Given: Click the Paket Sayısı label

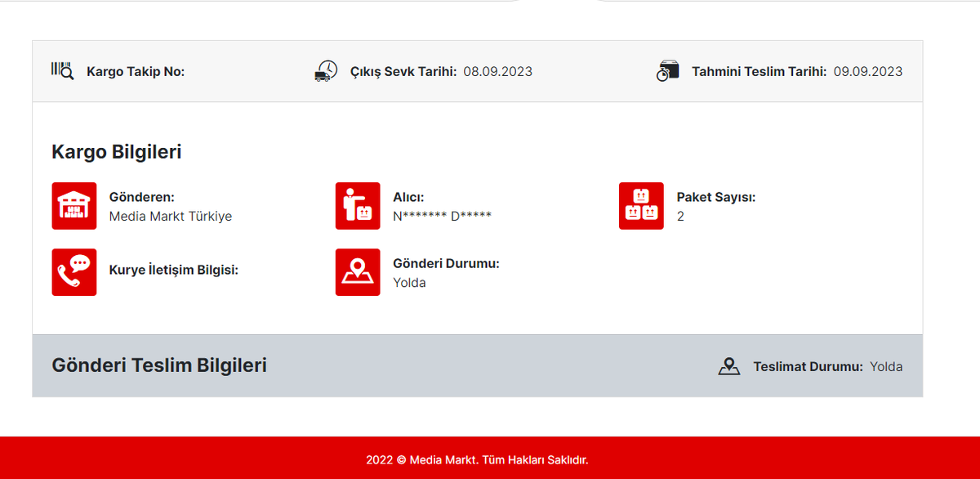Looking at the screenshot, I should click(716, 197).
